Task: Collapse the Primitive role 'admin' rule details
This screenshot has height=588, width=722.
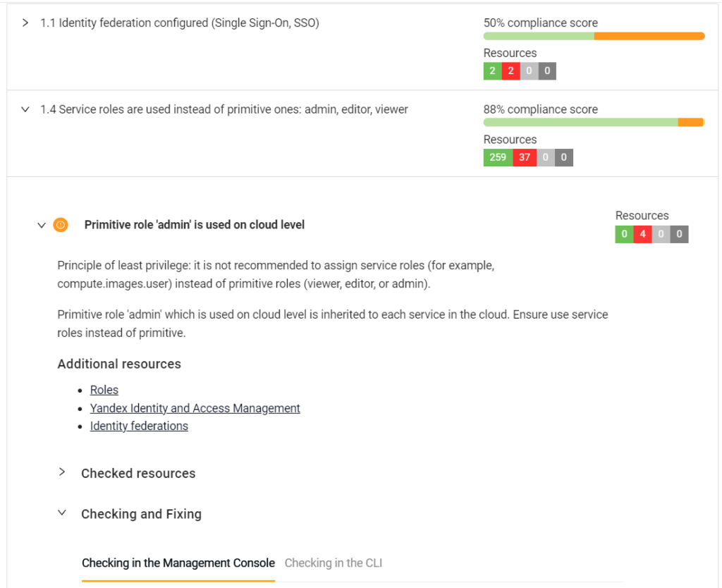Action: (x=42, y=225)
